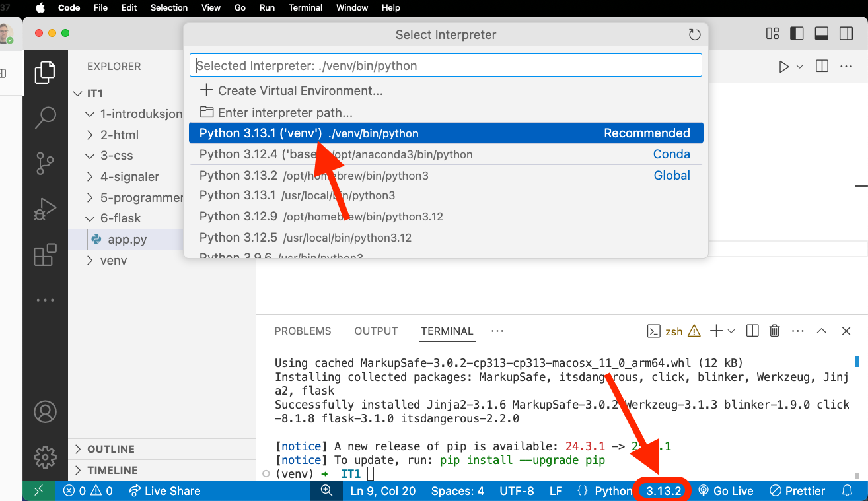Expand the 2-html folder
This screenshot has width=868, height=501.
[119, 135]
